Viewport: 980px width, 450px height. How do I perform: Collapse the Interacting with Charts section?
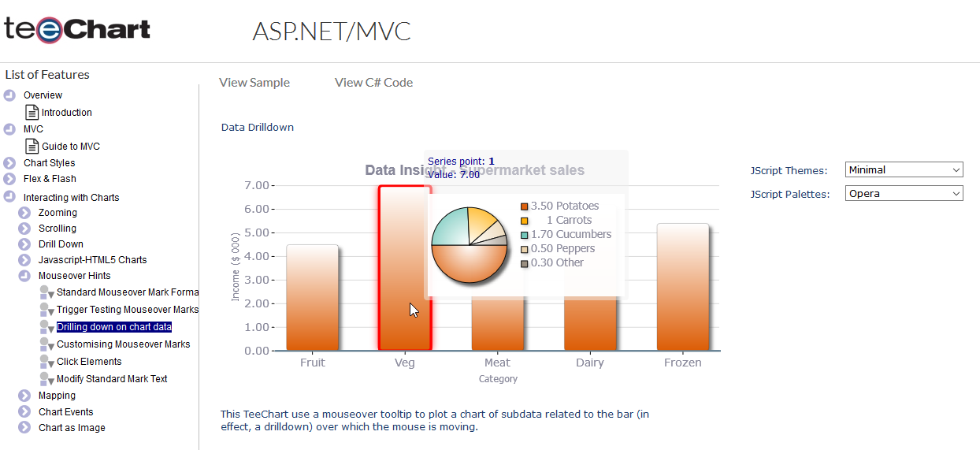(9, 197)
